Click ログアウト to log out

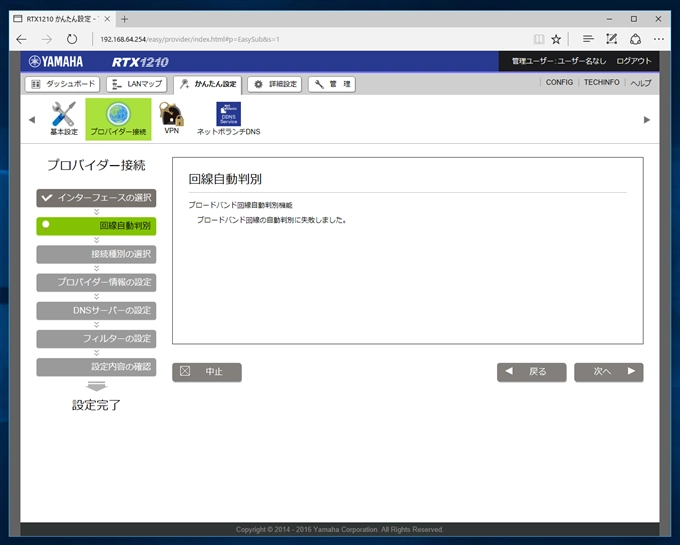[x=634, y=61]
